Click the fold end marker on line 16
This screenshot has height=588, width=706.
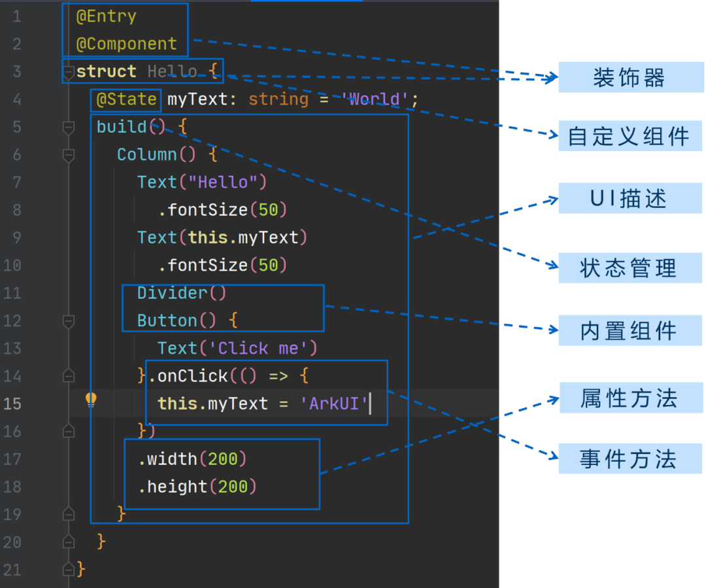(x=69, y=431)
